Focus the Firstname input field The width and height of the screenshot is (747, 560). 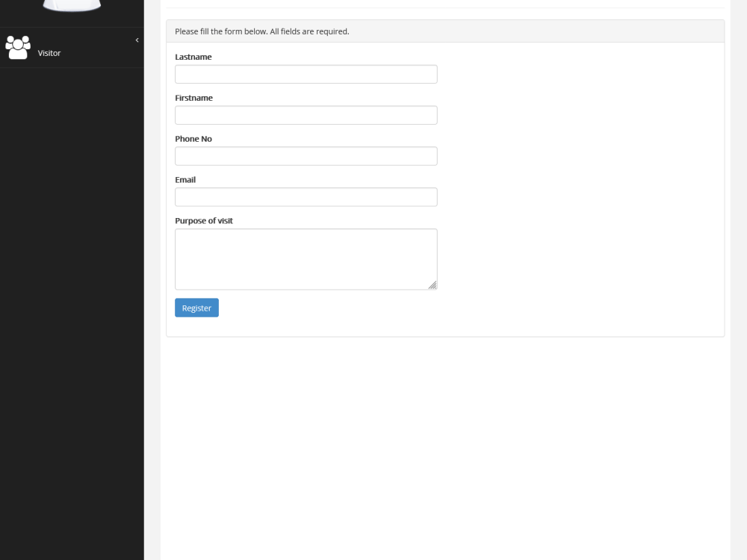[x=306, y=115]
